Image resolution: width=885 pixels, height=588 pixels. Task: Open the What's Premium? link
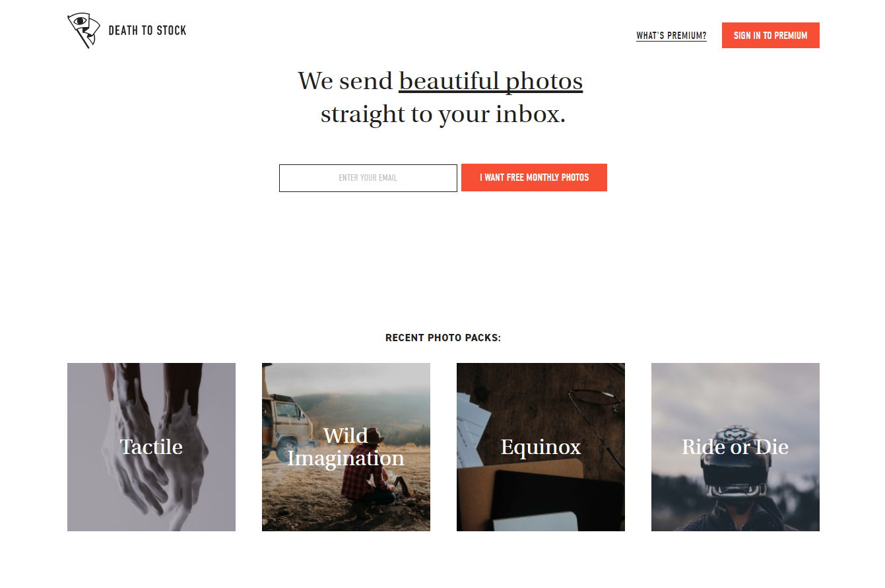[671, 36]
